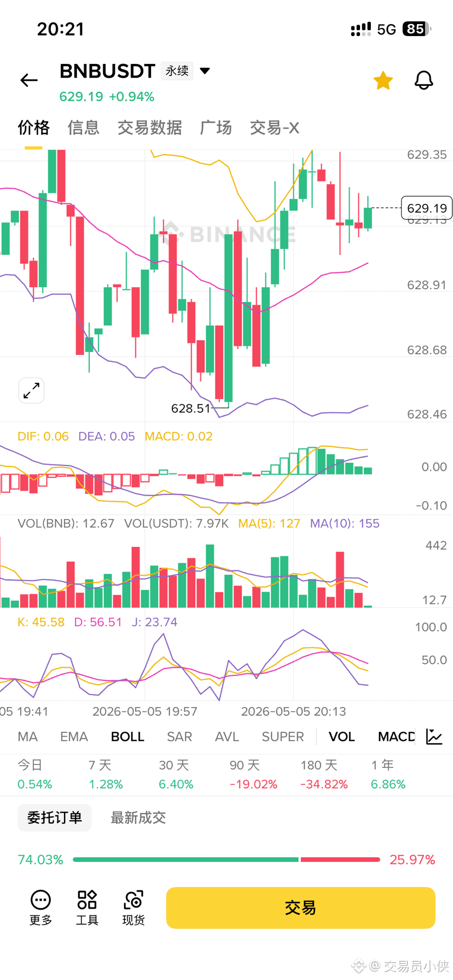Viewport: 453px width, 980px height.
Task: Select the 7 天 1.28% performance period
Action: [106, 774]
